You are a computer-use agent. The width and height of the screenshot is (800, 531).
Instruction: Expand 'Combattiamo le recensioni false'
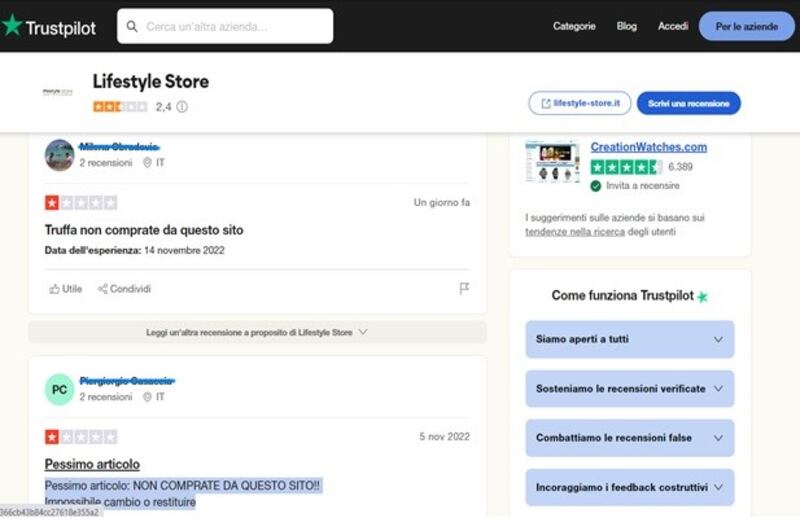(630, 438)
